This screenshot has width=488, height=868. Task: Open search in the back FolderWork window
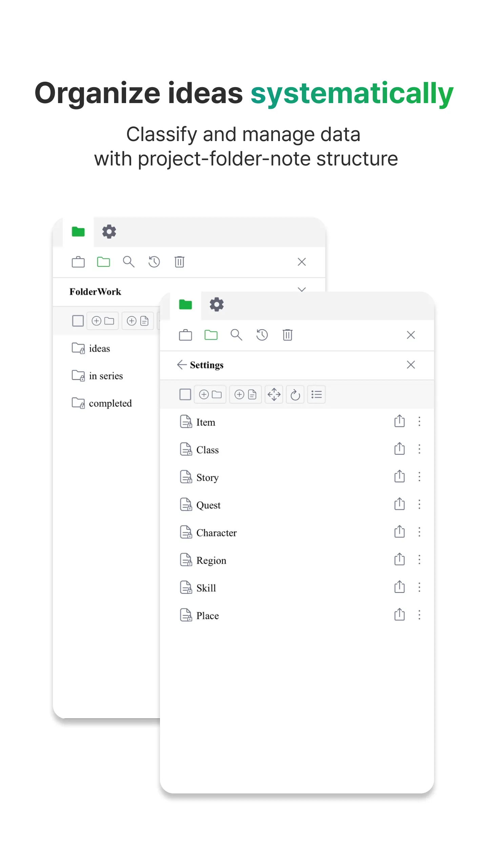point(128,262)
